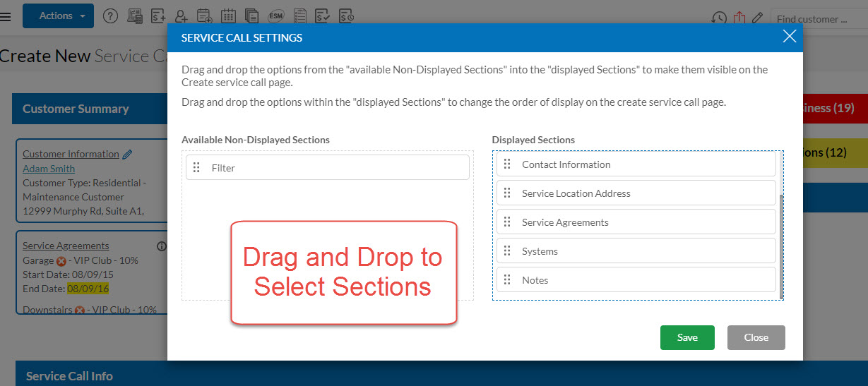Focus the Find customer search field
Screen dimensions: 868x386
pos(819,19)
